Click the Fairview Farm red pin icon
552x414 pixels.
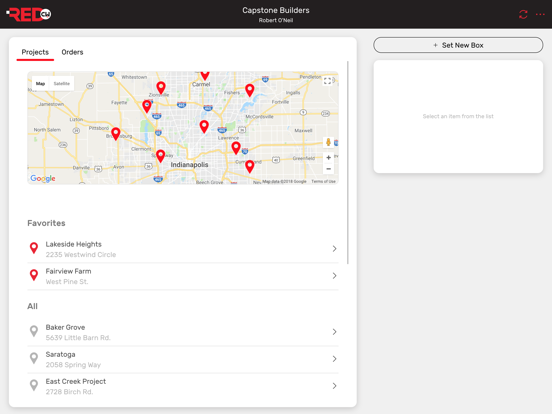(x=34, y=275)
